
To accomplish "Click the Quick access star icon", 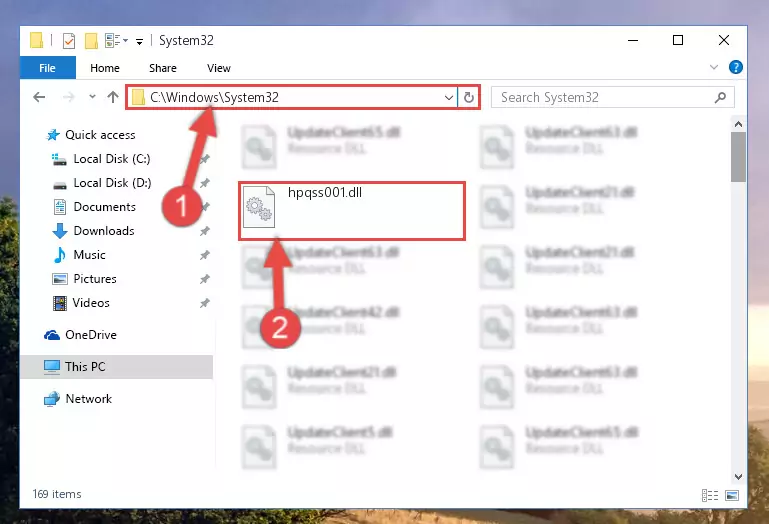I will point(53,135).
